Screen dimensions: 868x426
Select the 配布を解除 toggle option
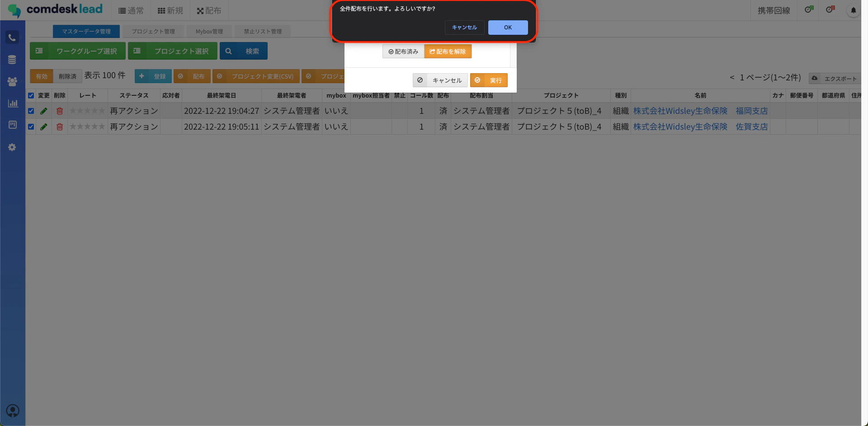[448, 51]
